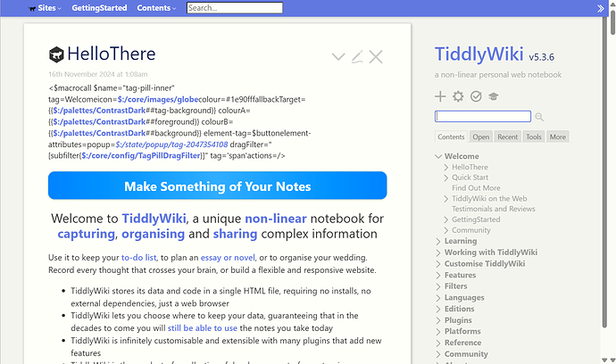Hide the sidebar with double chevron icon
Image resolution: width=616 pixels, height=364 pixels.
point(600,8)
